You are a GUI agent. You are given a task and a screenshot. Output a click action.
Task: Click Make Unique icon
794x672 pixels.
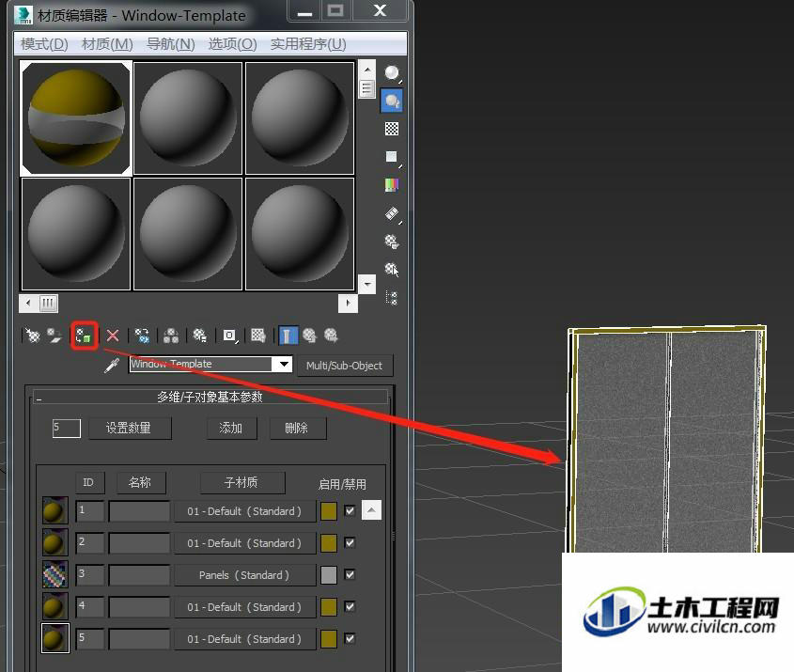pyautogui.click(x=171, y=336)
